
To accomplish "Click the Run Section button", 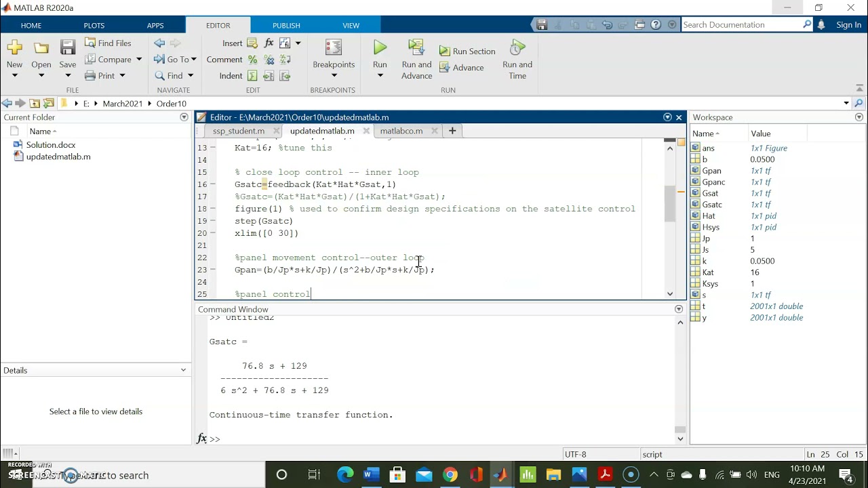I will click(x=467, y=51).
